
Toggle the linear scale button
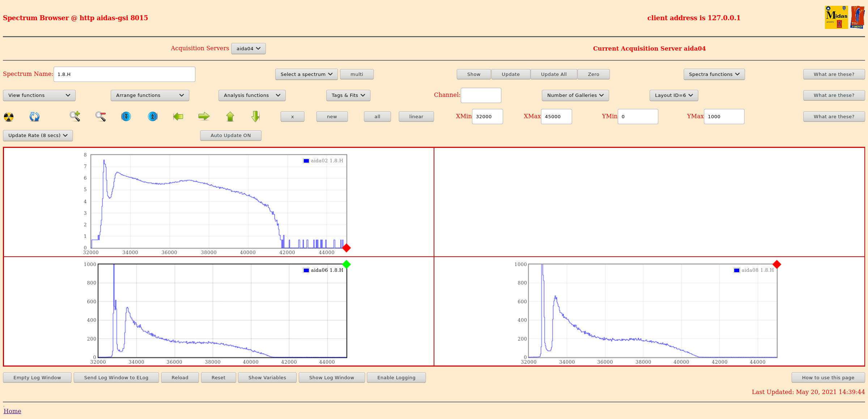coord(416,117)
